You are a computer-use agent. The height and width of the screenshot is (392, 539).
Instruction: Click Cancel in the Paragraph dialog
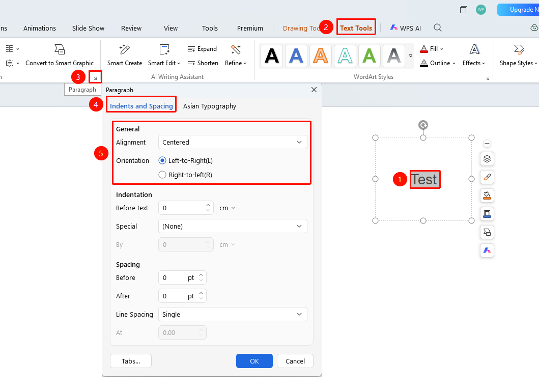295,361
